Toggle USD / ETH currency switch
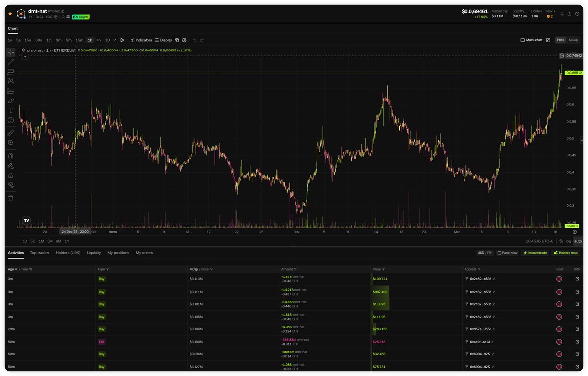Image resolution: width=588 pixels, height=376 pixels. click(x=485, y=253)
